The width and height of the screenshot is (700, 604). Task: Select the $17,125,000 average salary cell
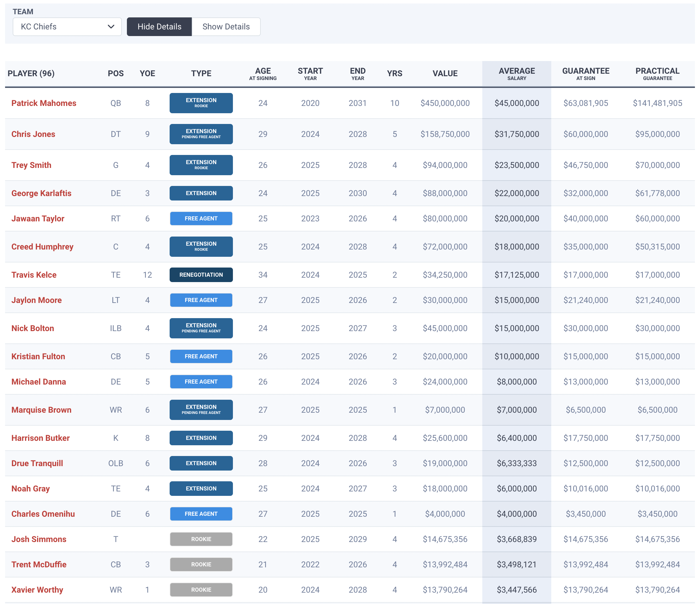click(516, 275)
